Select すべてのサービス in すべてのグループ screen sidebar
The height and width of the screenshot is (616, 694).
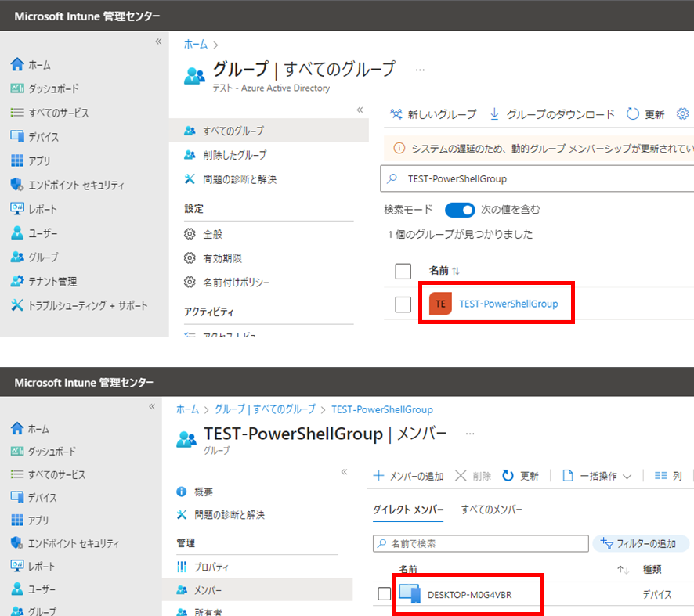click(x=49, y=113)
